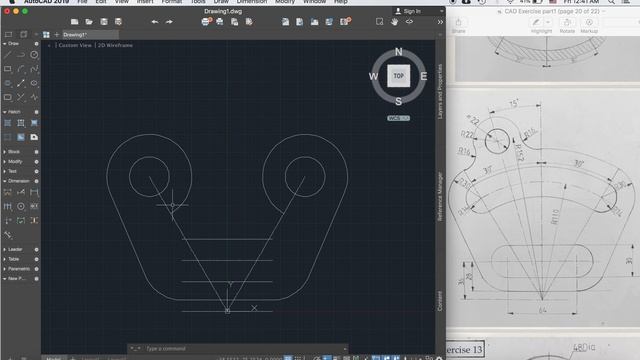Click the Type a command input field
640x360 pixels.
pyautogui.click(x=238, y=349)
